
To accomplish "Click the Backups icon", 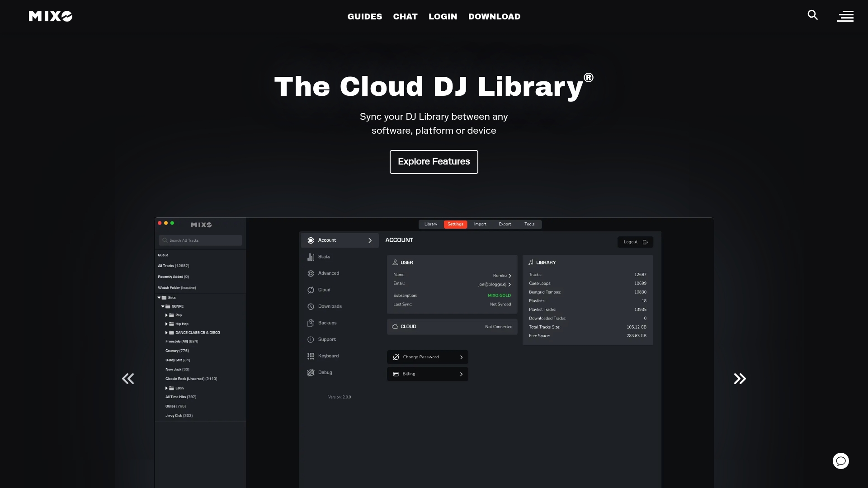I will [x=311, y=323].
